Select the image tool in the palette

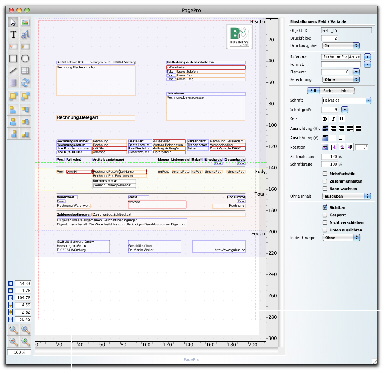click(x=25, y=23)
